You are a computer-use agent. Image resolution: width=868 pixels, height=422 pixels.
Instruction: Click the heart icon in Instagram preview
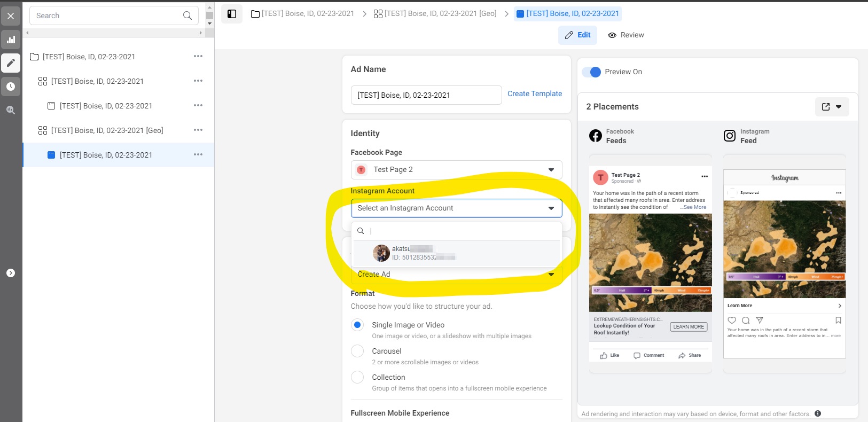point(732,321)
